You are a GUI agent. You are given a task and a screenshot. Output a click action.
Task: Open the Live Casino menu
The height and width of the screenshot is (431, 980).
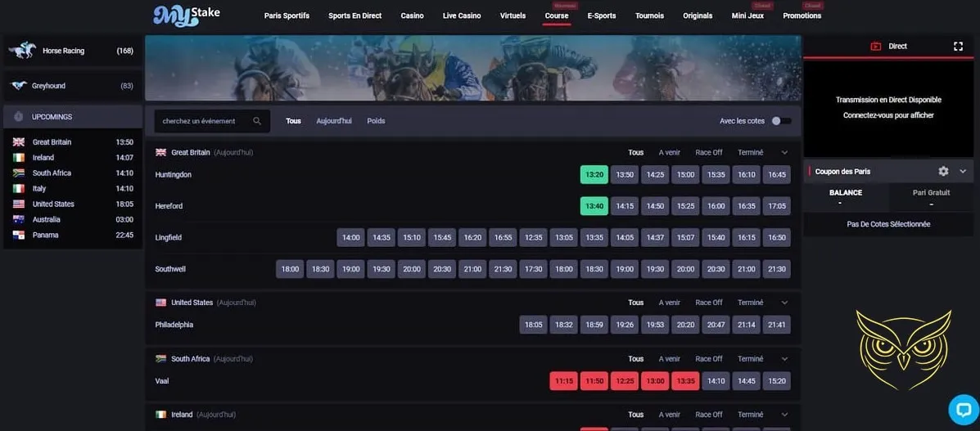[462, 16]
